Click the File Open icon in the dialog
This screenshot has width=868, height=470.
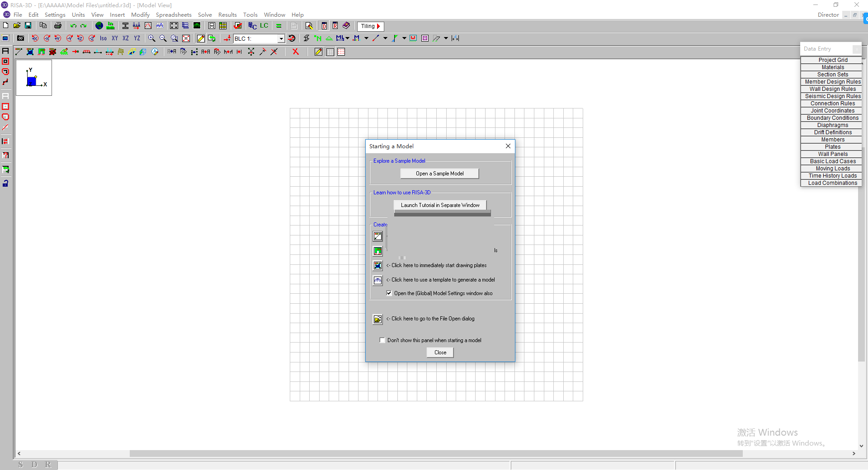pyautogui.click(x=377, y=319)
